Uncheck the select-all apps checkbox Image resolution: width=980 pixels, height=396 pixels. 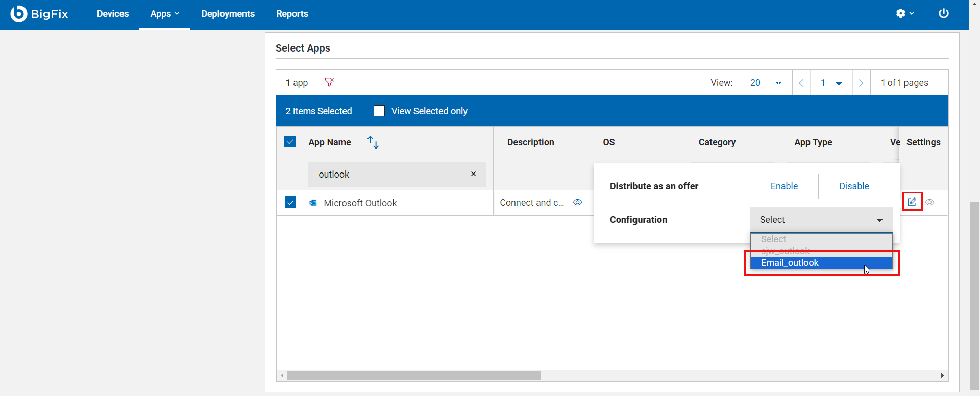(x=290, y=142)
